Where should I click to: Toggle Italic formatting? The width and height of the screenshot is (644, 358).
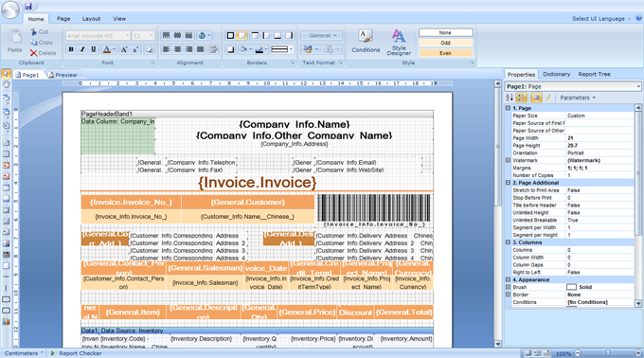point(82,49)
